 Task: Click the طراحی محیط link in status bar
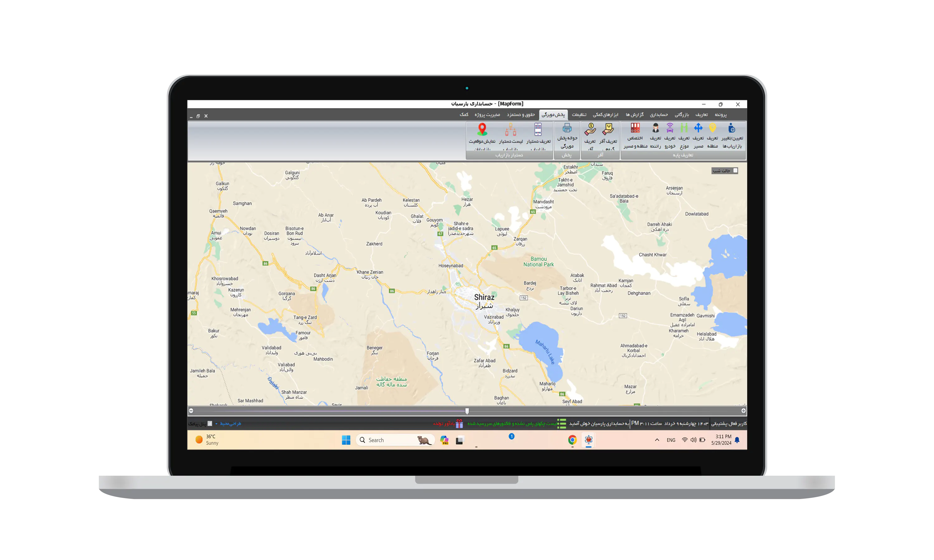click(x=231, y=424)
